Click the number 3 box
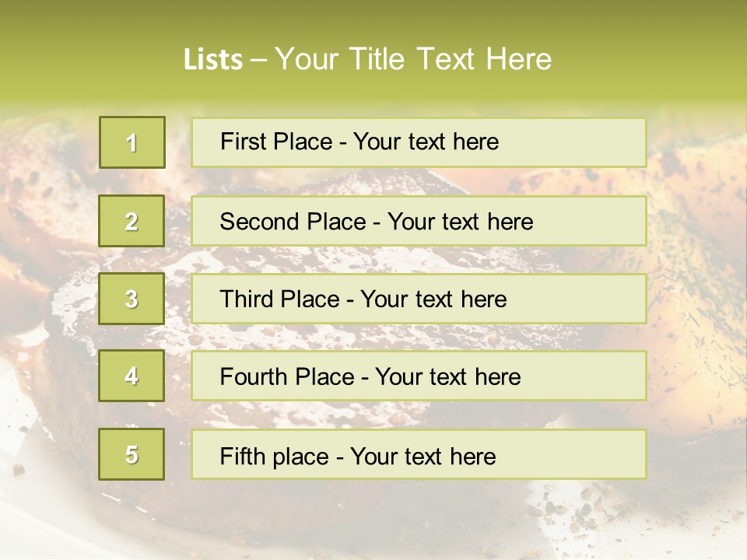This screenshot has width=747, height=560. click(x=132, y=299)
